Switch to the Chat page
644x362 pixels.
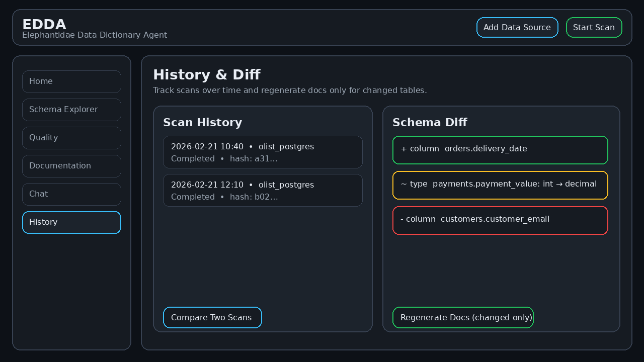point(71,194)
